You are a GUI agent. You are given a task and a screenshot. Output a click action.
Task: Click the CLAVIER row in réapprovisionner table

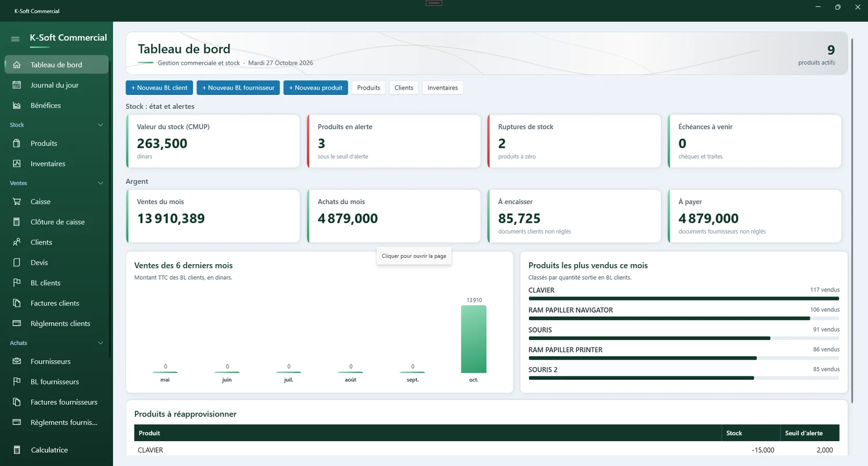pyautogui.click(x=487, y=450)
